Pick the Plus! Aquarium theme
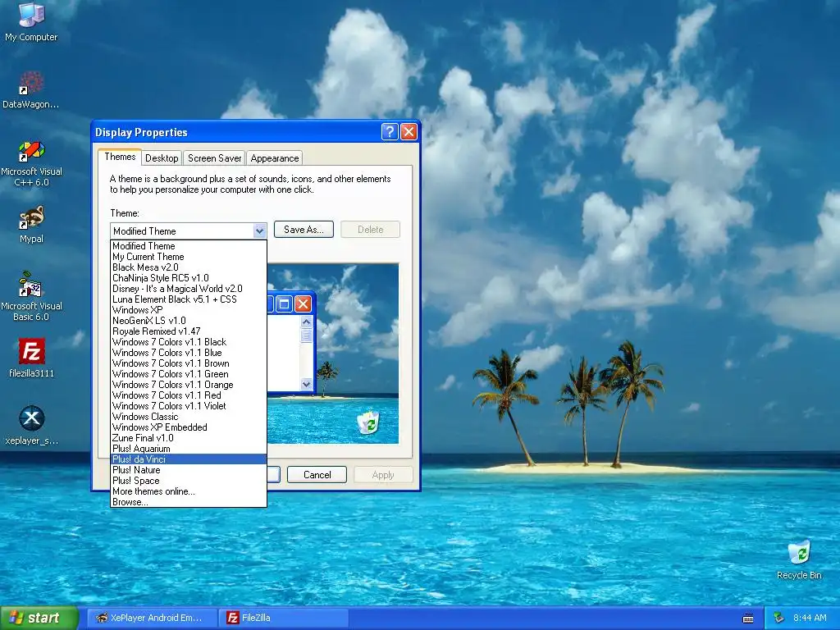Viewport: 840px width, 630px height. coord(189,449)
